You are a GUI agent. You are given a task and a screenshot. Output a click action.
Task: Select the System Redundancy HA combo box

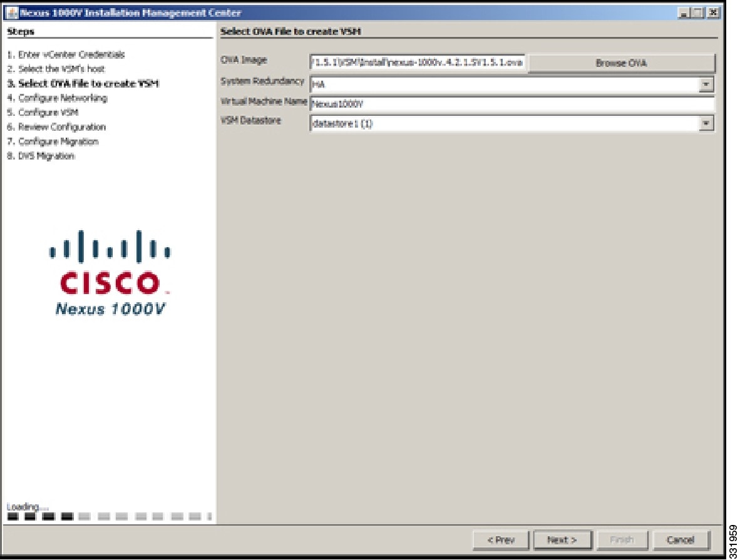(x=511, y=84)
